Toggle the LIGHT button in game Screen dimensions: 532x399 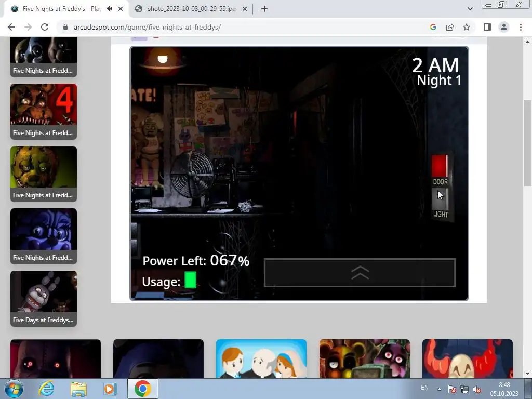click(x=440, y=199)
